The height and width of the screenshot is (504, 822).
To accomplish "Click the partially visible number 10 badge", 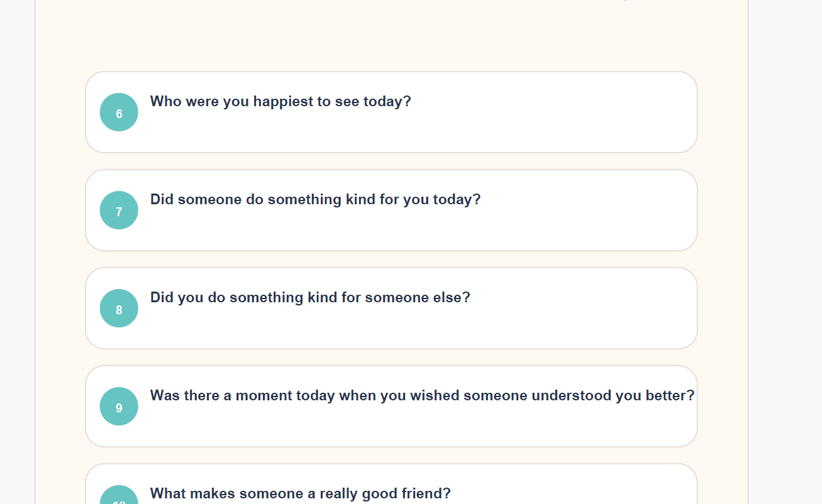I will pyautogui.click(x=119, y=495).
